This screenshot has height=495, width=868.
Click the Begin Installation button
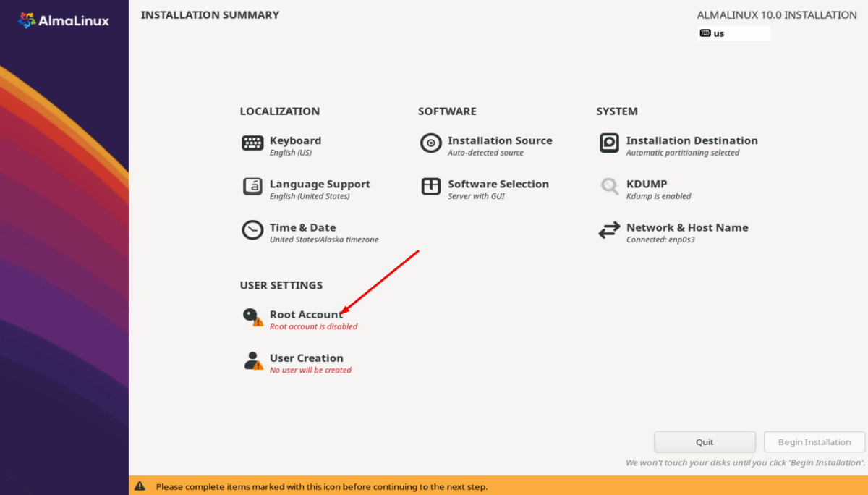814,442
